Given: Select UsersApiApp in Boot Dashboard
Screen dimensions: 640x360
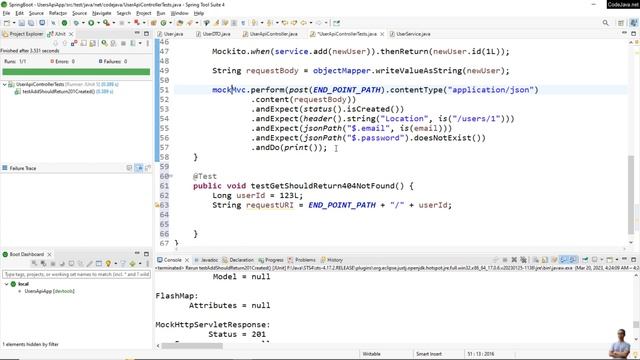Looking at the screenshot, I should [49, 291].
